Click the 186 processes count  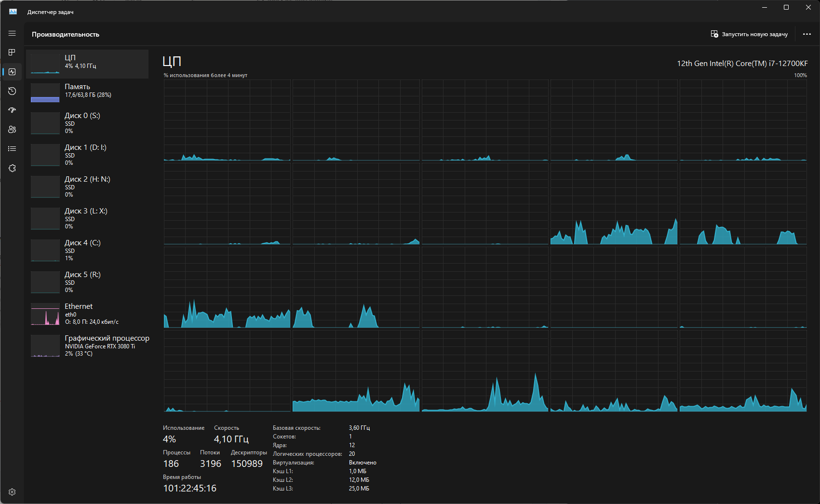(x=171, y=464)
